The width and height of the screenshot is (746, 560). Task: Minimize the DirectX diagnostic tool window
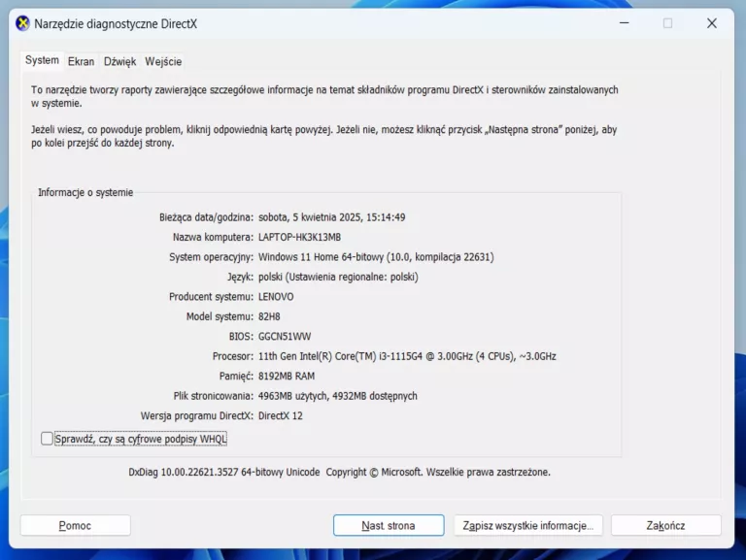tap(623, 23)
